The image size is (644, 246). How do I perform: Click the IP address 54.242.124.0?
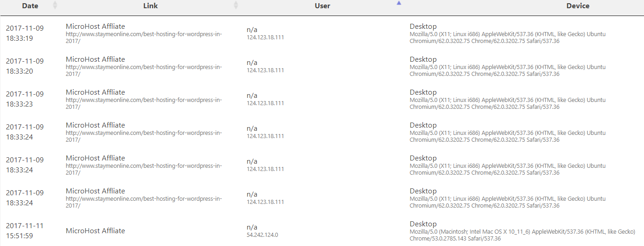click(x=262, y=235)
